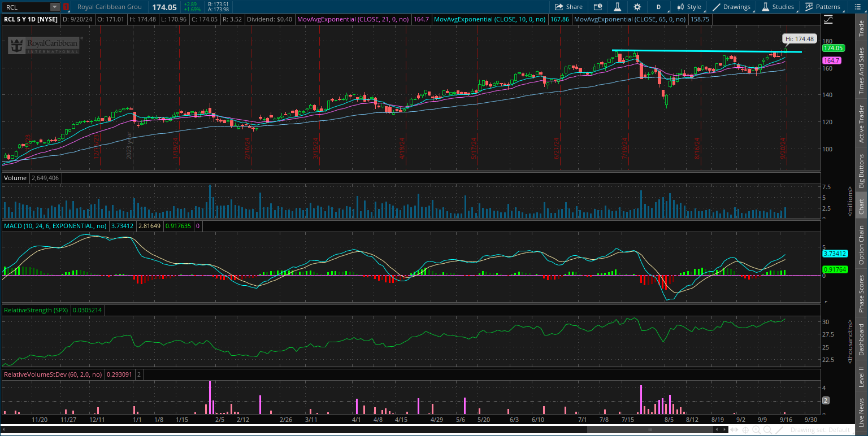Click the Share icon button
Screen dimensions: 868x436
(568, 7)
